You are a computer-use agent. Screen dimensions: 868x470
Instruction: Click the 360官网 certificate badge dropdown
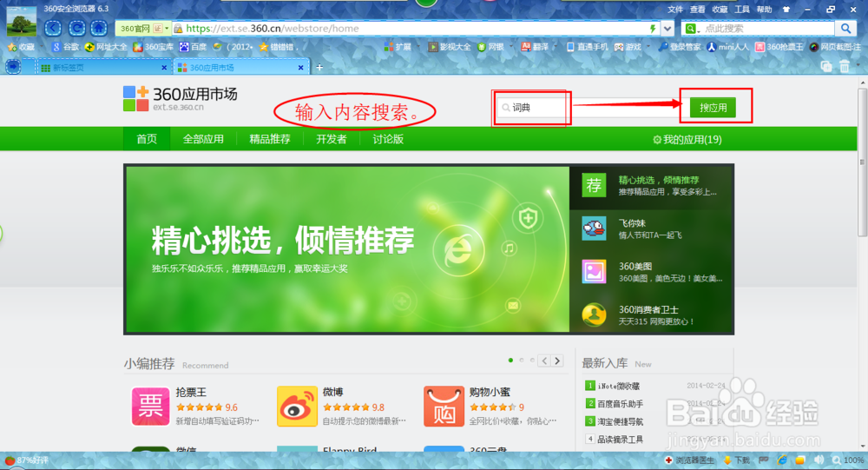point(143,29)
